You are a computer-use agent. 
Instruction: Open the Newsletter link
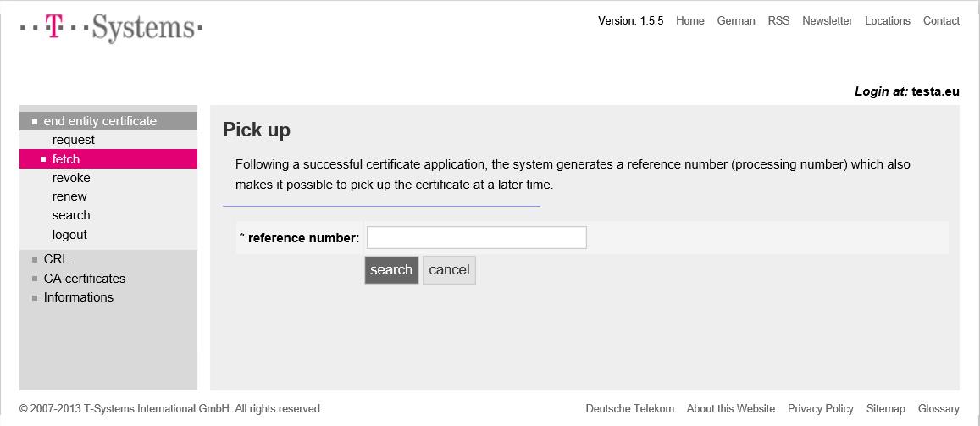(827, 21)
